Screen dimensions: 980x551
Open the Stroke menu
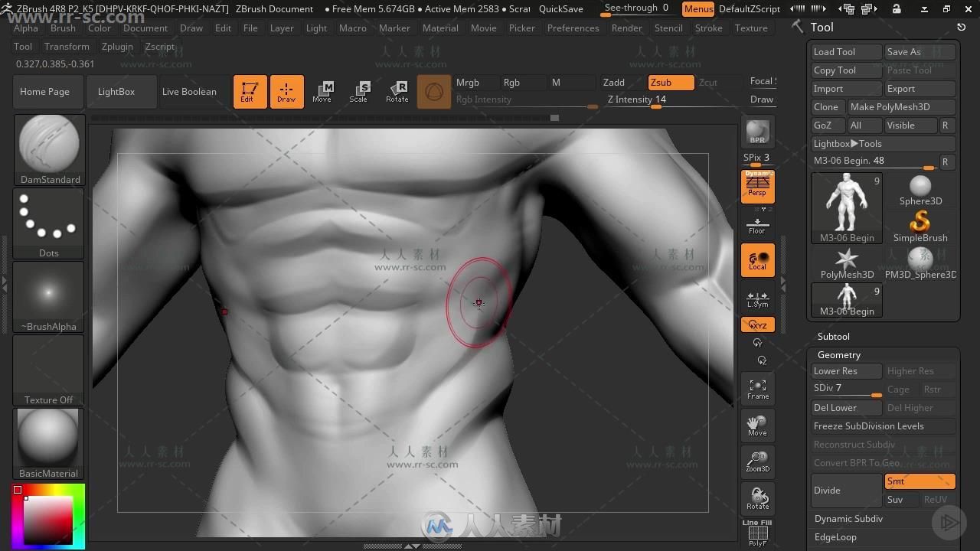[708, 28]
